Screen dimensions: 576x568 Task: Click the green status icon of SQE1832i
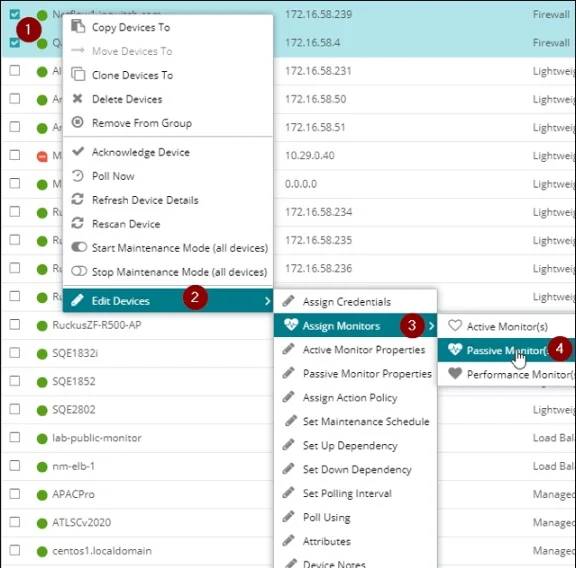[x=42, y=354]
